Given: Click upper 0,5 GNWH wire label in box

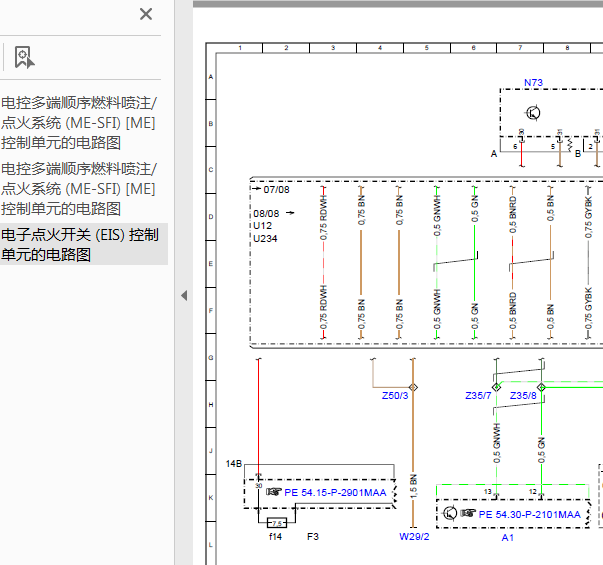Looking at the screenshot, I should click(437, 215).
